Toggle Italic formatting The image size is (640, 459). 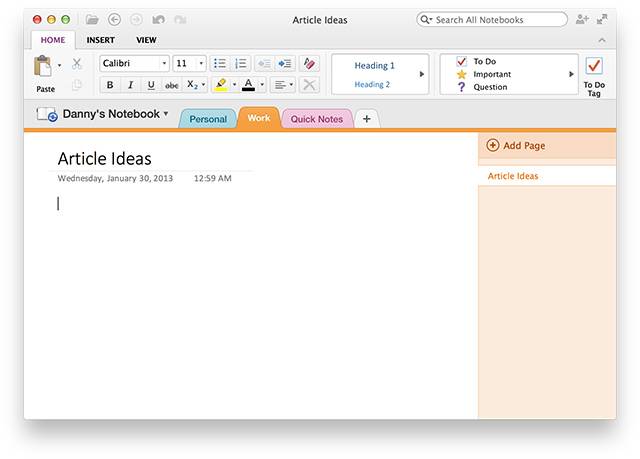point(130,85)
